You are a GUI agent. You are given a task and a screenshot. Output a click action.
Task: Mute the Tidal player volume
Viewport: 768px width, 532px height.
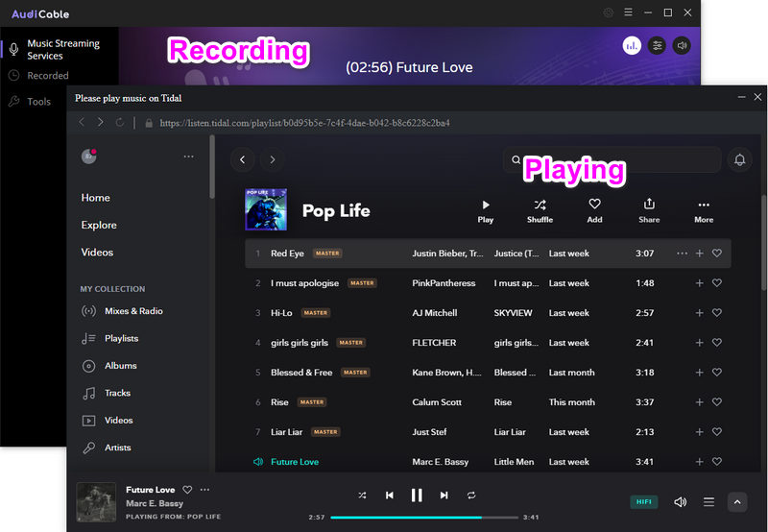pyautogui.click(x=681, y=501)
